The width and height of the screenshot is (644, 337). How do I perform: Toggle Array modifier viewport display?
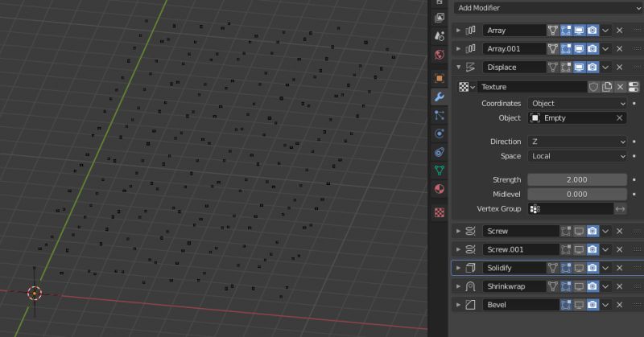click(579, 31)
